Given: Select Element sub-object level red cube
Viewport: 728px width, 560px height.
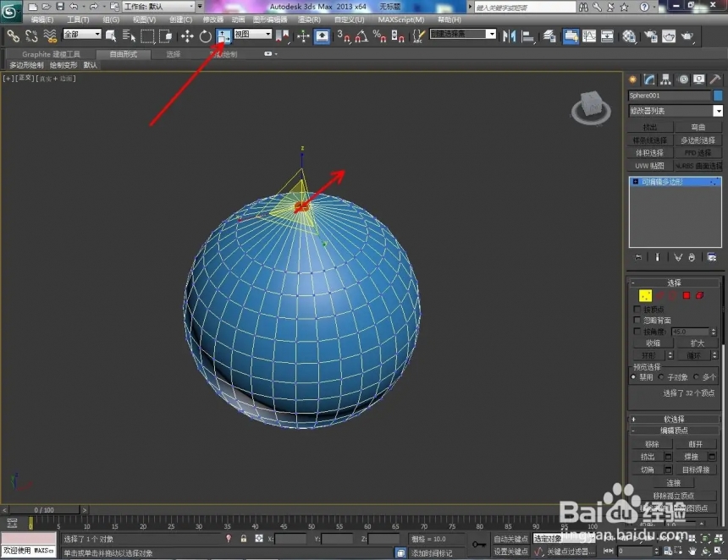Looking at the screenshot, I should point(700,295).
